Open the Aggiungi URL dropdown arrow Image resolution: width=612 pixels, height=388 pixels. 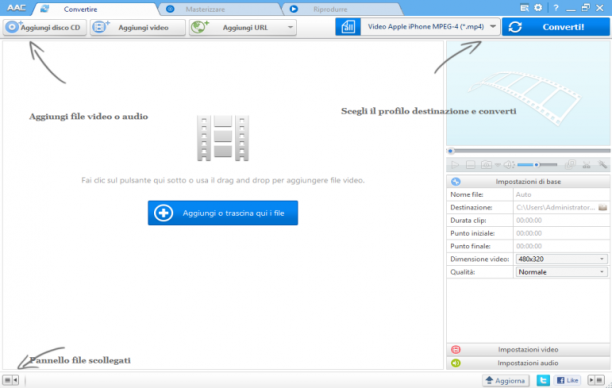(x=290, y=27)
